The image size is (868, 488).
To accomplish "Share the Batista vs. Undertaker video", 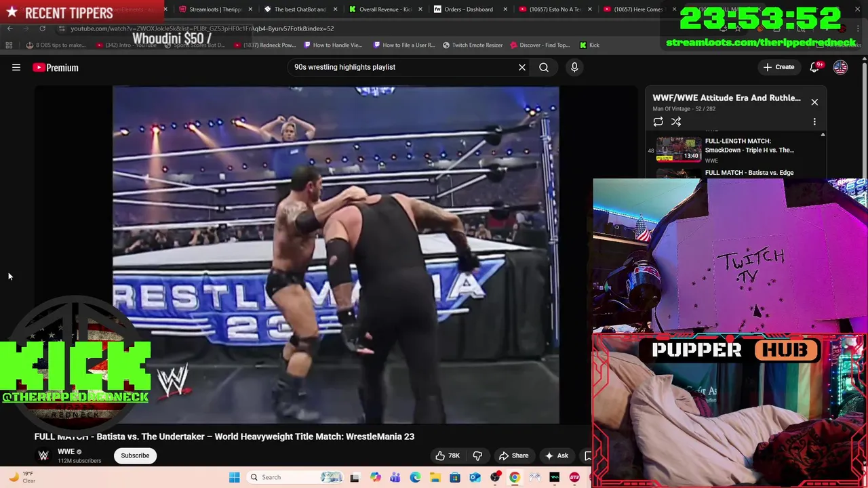I will (513, 455).
